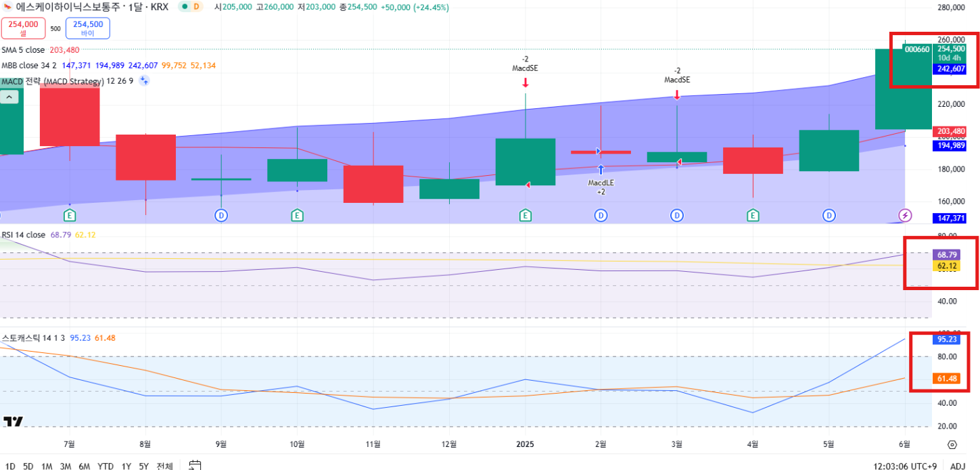Click the green market status dot
Image resolution: width=980 pixels, height=470 pixels.
click(x=185, y=7)
